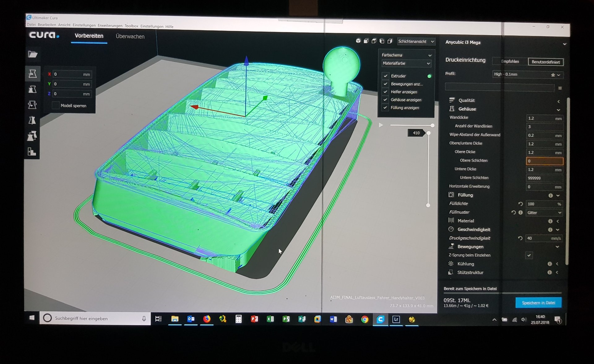Reset Füllmuster to default
This screenshot has height=364, width=594.
click(514, 212)
